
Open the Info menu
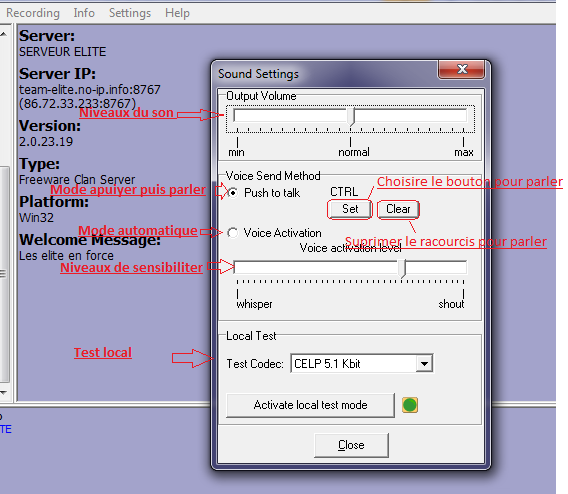84,13
